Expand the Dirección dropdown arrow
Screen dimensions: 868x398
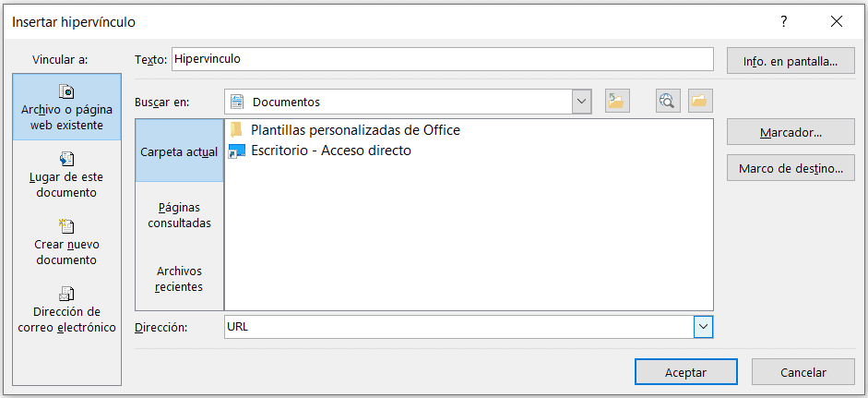click(x=704, y=327)
